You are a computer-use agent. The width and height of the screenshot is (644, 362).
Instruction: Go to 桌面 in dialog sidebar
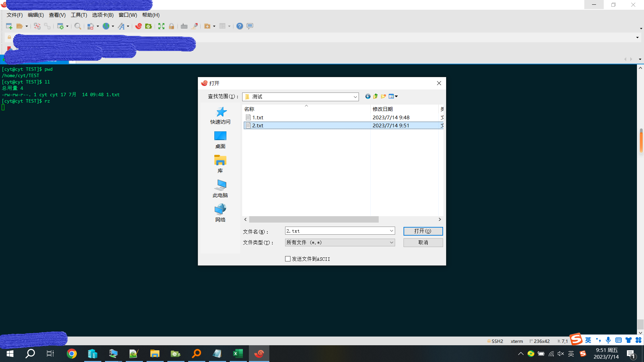click(220, 140)
